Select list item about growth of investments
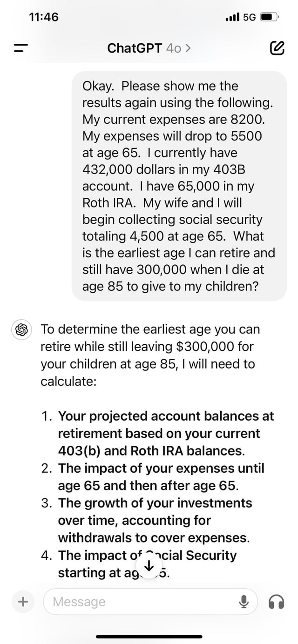 coord(155,520)
